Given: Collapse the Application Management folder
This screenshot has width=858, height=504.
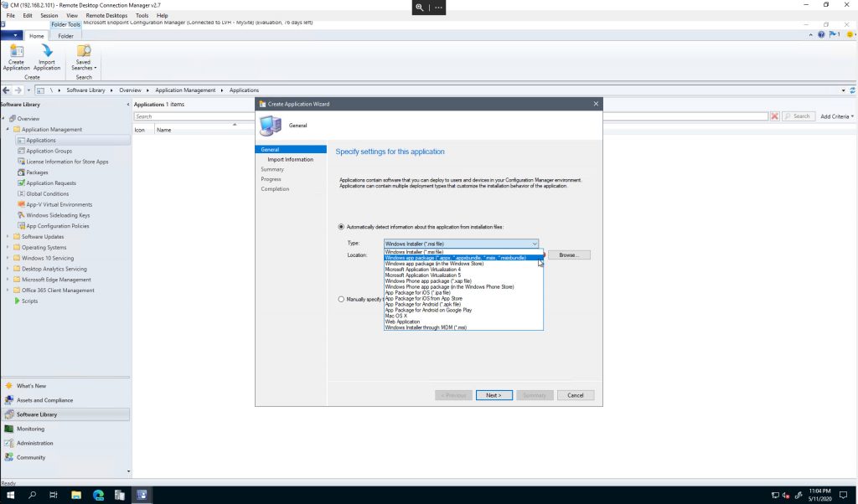Looking at the screenshot, I should [x=8, y=130].
